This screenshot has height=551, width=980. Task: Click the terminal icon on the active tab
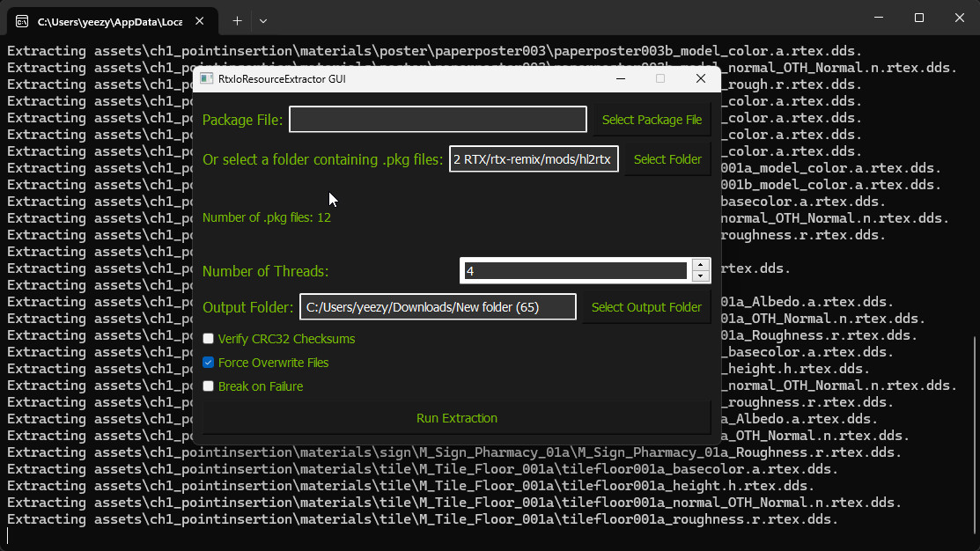[x=20, y=19]
